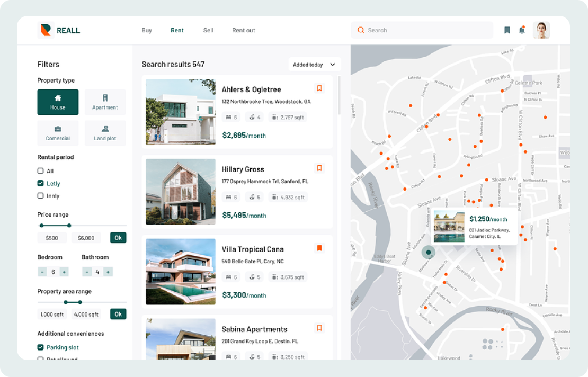Viewport: 588px width, 377px height.
Task: Switch to the Buy tab
Action: tap(147, 30)
